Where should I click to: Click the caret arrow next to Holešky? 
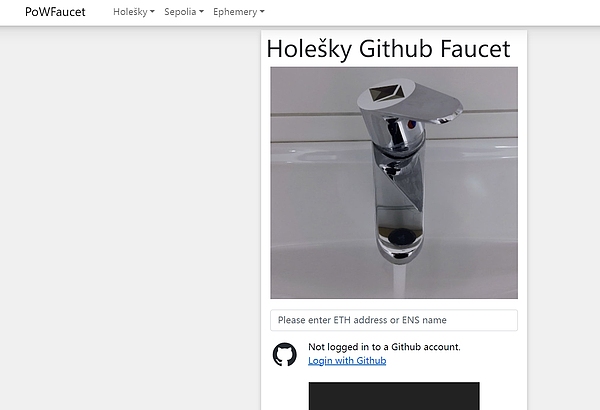(x=152, y=12)
